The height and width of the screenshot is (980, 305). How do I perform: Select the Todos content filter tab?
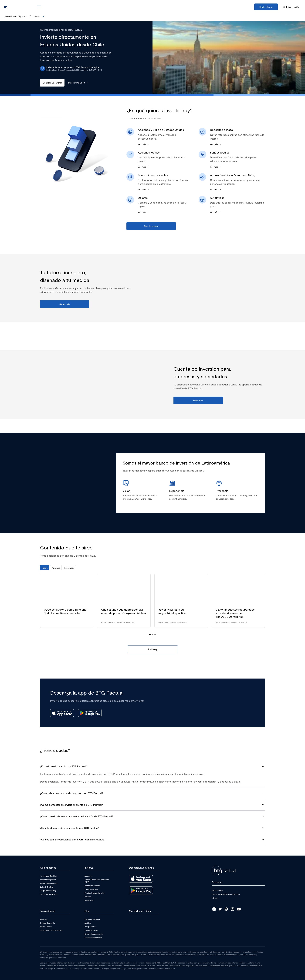(44, 568)
